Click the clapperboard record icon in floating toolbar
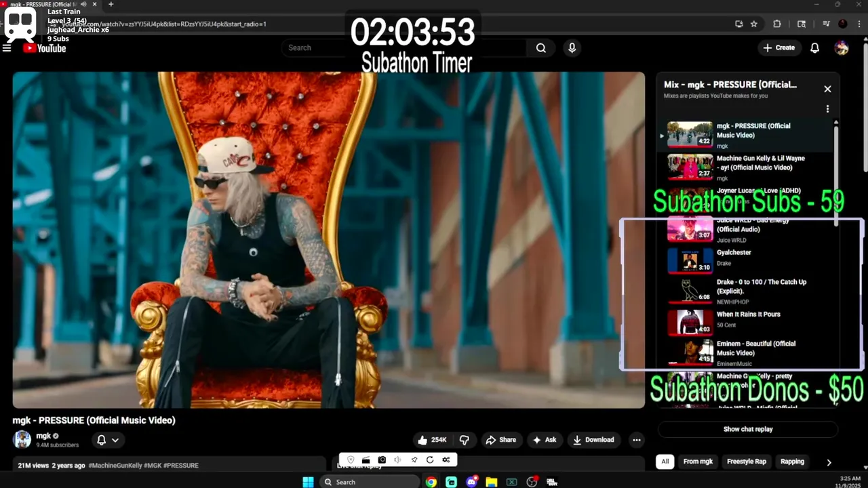This screenshot has height=488, width=868. point(366,460)
